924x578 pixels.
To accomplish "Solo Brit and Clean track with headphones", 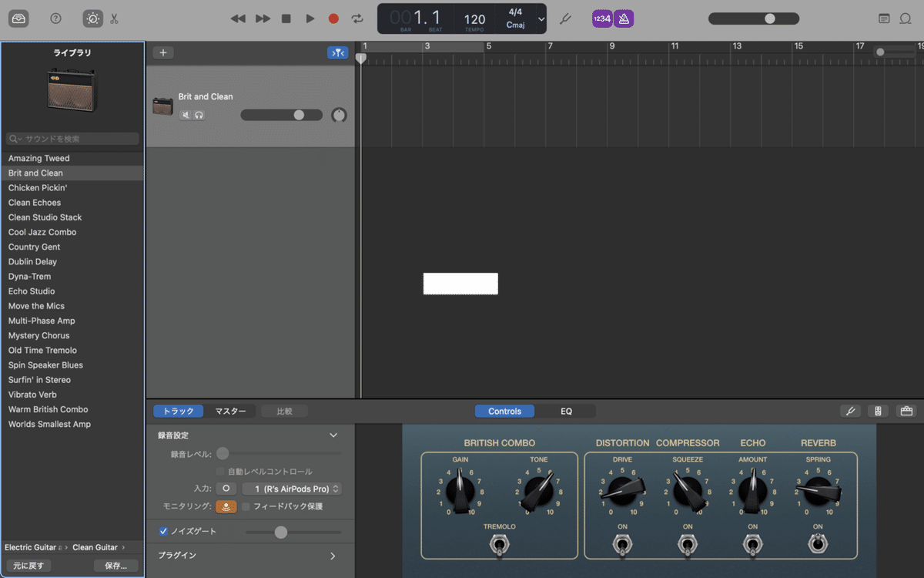I will (199, 115).
